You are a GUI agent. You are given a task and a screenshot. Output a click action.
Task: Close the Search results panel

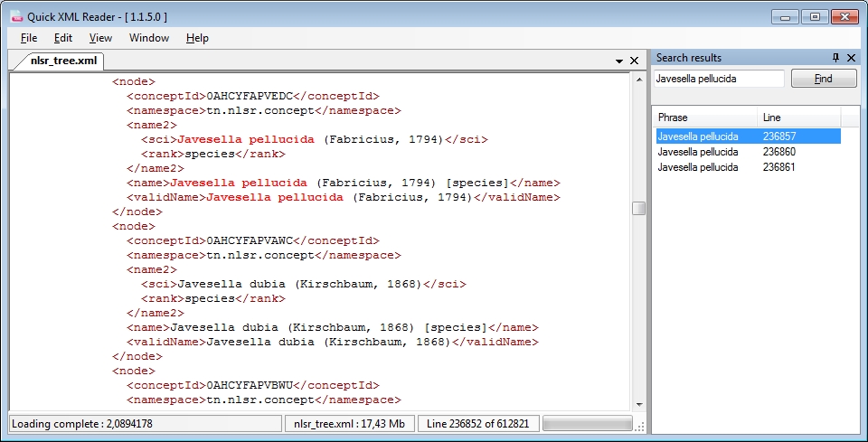(x=852, y=58)
